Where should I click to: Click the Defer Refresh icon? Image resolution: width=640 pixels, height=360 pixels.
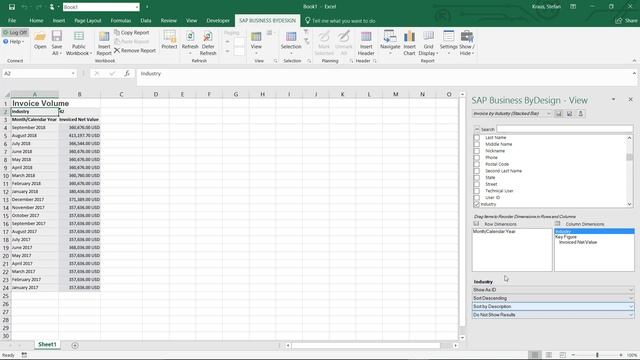point(208,43)
